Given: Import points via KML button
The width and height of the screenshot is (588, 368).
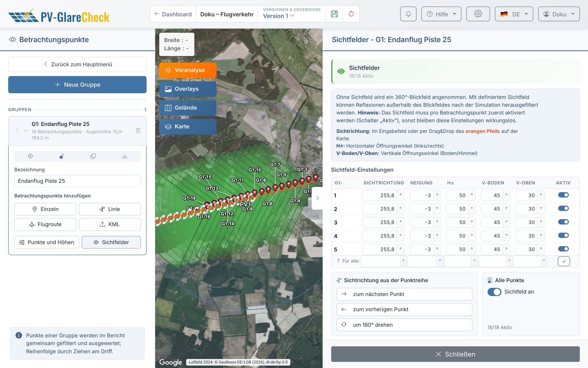Looking at the screenshot, I should click(x=110, y=224).
